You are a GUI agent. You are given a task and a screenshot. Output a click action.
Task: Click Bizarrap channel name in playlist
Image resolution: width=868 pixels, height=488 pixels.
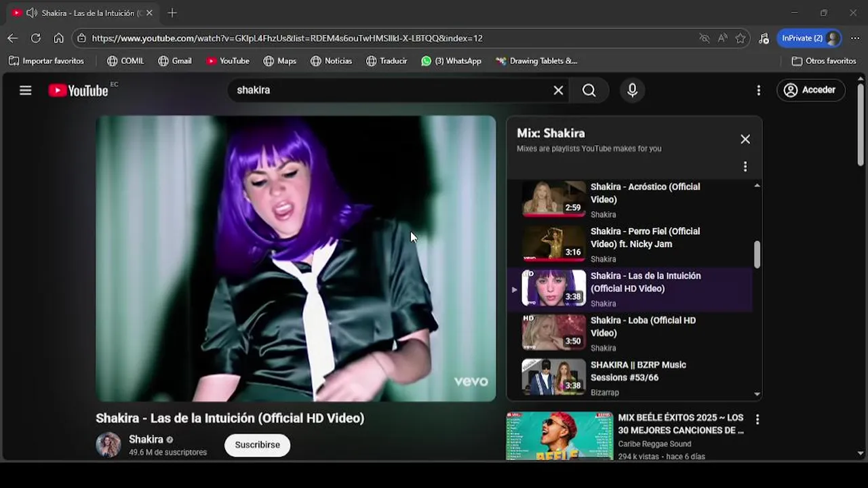[604, 392]
